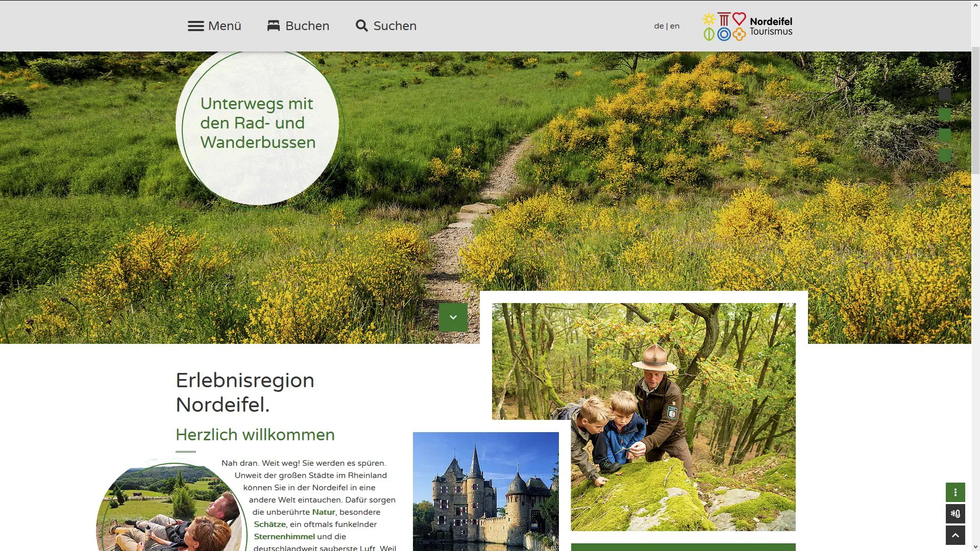
Task: Click the 'Herzlich willkommen' subheading
Action: pyautogui.click(x=255, y=435)
